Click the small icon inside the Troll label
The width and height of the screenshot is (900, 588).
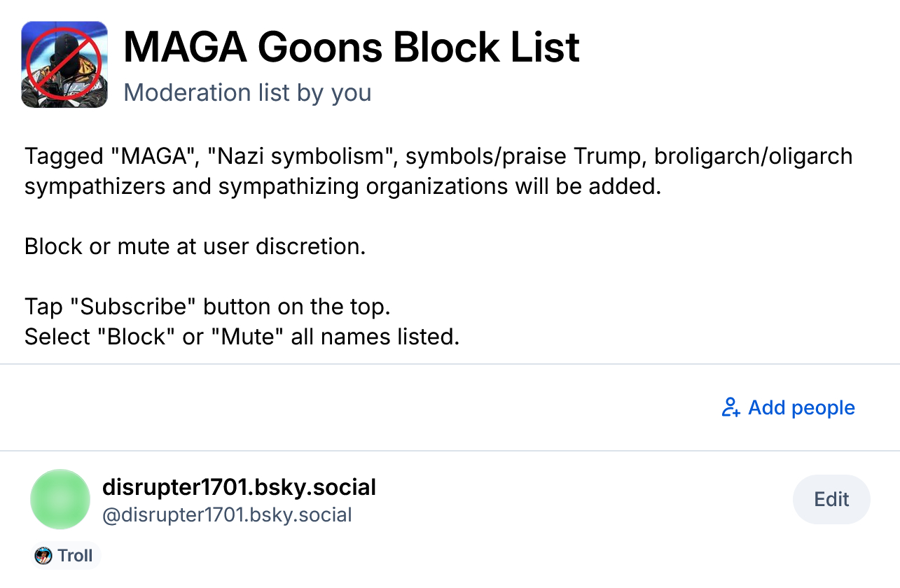click(43, 556)
